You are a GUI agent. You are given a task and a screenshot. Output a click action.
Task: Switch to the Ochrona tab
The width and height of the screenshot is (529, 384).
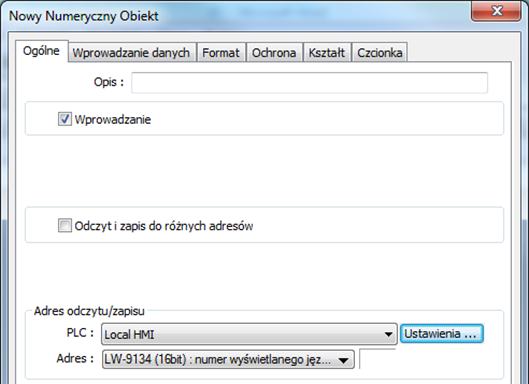coord(274,53)
